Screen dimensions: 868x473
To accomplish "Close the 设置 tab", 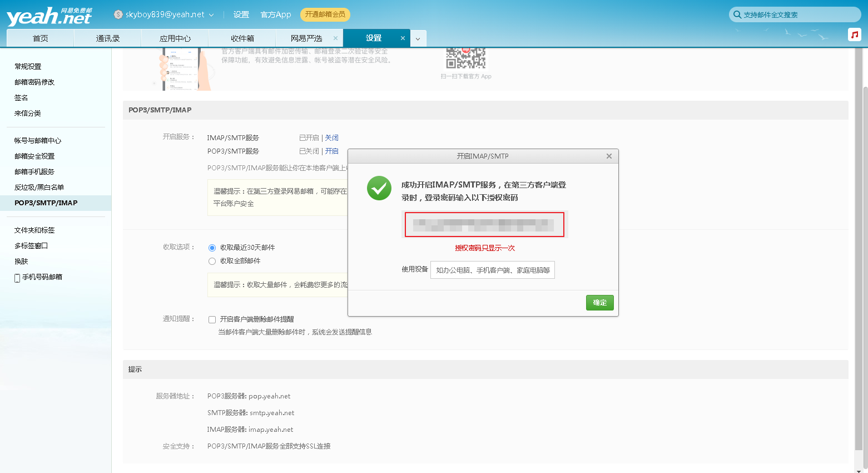I will point(403,38).
